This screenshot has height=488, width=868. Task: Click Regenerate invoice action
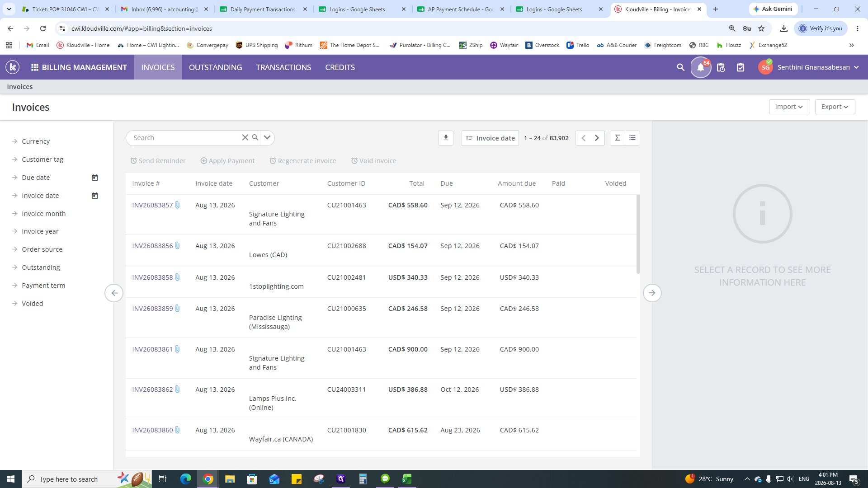tap(303, 161)
